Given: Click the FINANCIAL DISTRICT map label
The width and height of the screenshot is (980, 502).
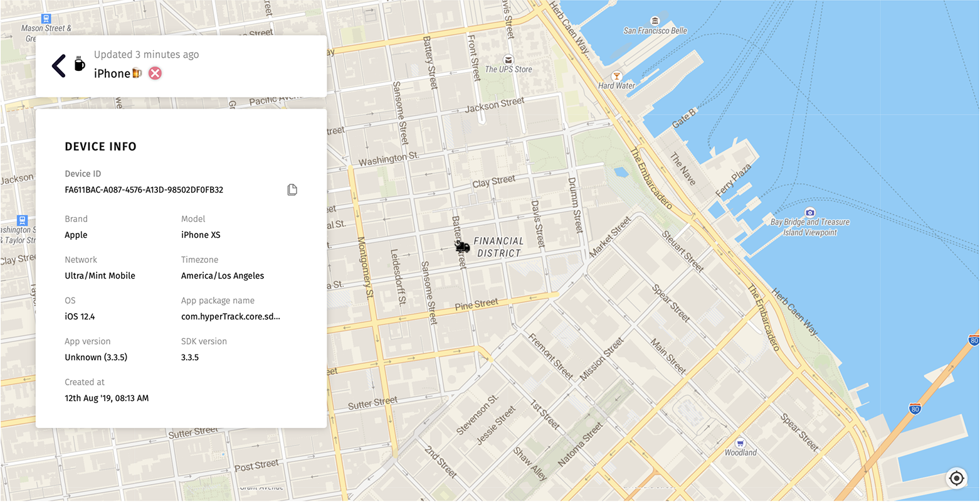Looking at the screenshot, I should 498,247.
